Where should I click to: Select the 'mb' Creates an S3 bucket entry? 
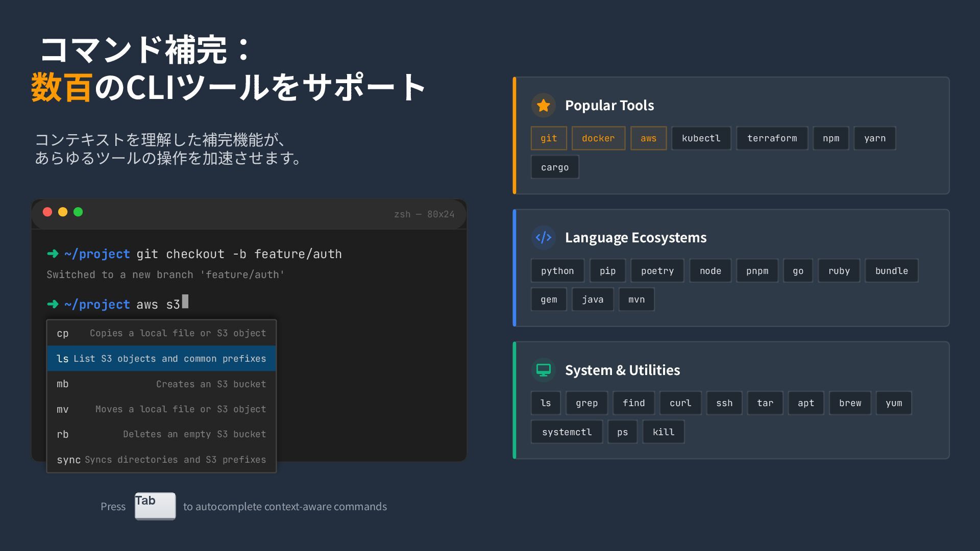click(161, 384)
